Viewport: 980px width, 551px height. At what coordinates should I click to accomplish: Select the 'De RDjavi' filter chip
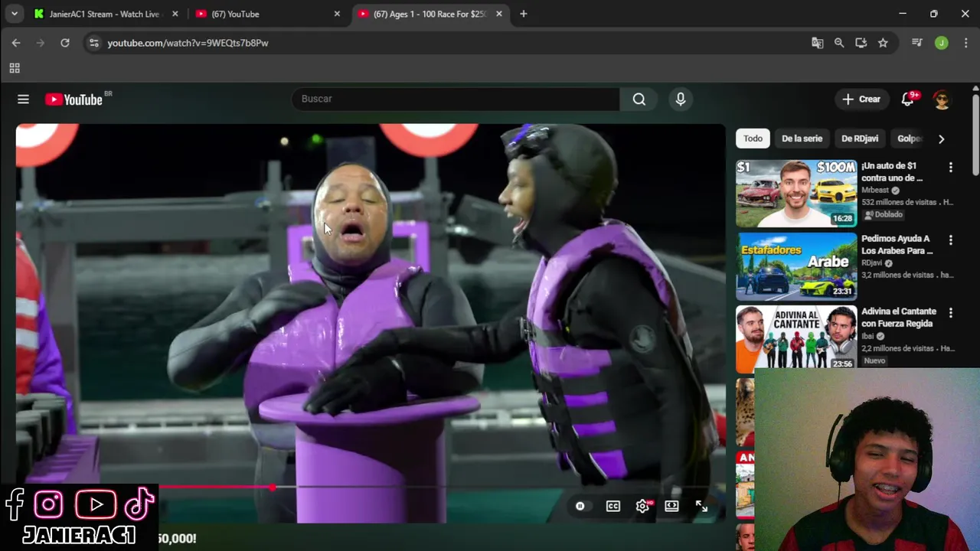pyautogui.click(x=860, y=139)
